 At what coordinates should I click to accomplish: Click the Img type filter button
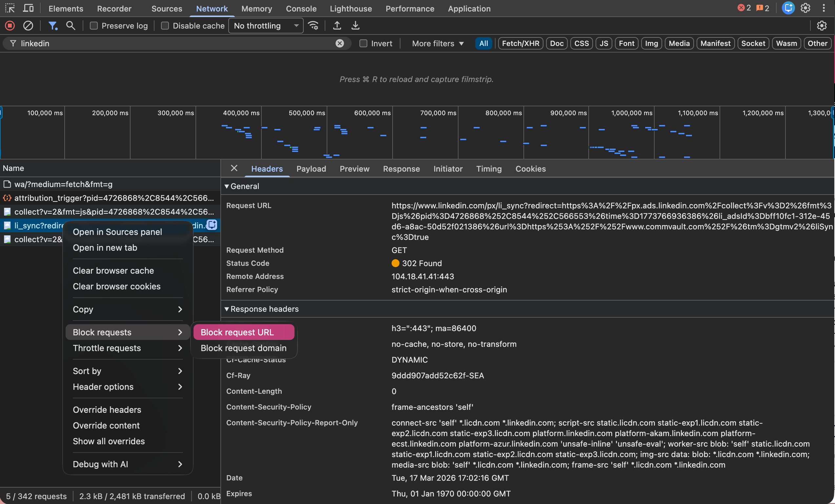651,43
